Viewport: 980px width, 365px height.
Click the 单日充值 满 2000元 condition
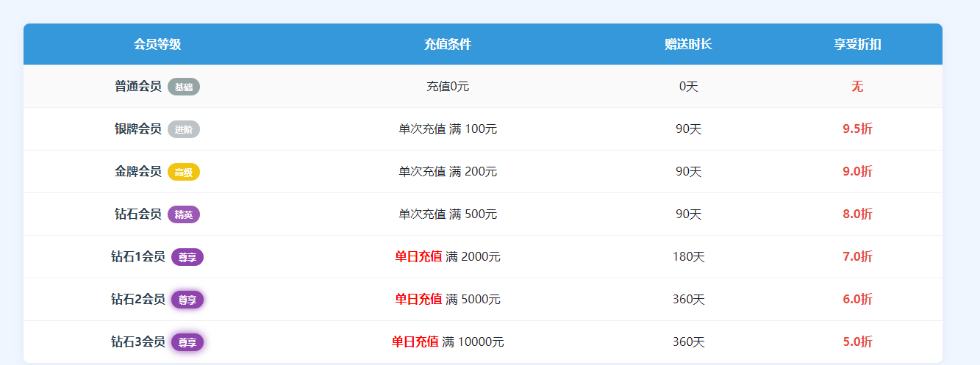(448, 257)
